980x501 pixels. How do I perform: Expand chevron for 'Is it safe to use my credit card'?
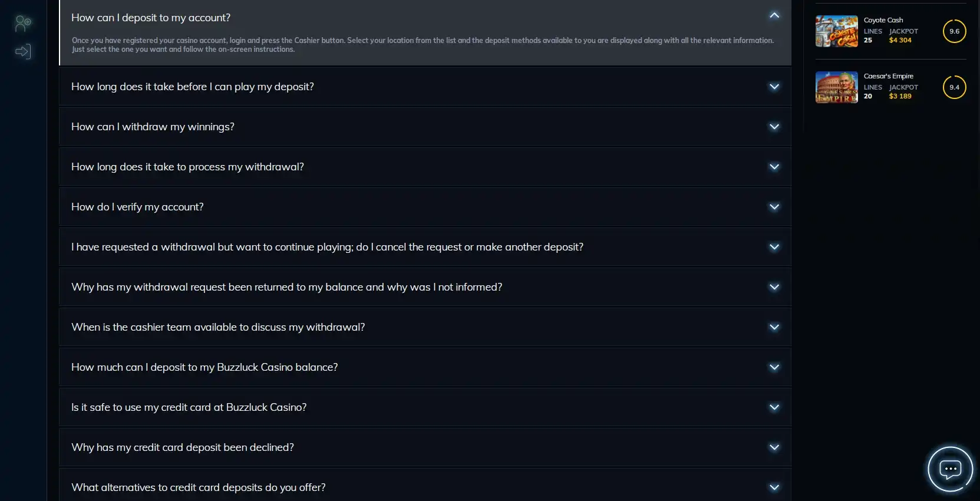coord(774,407)
